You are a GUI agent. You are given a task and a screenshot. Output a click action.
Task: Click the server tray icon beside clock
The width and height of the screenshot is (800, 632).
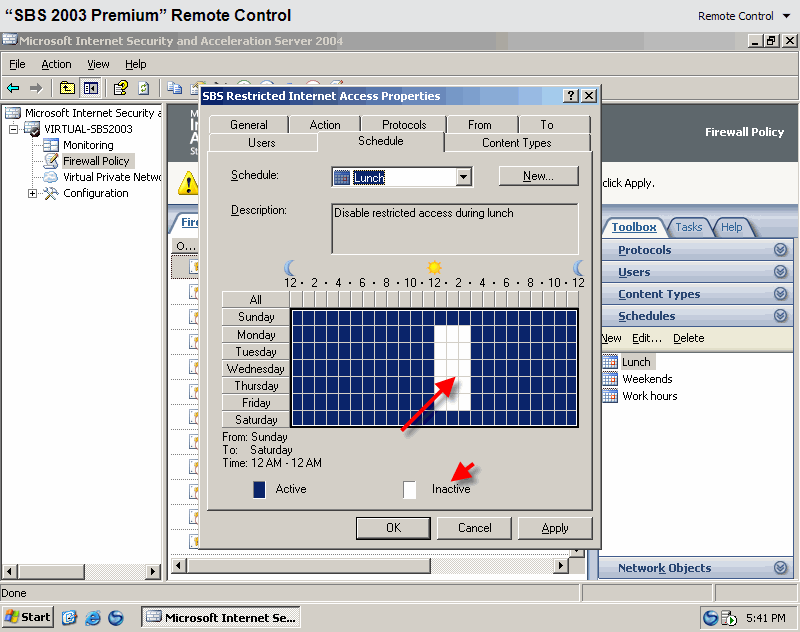(x=729, y=618)
